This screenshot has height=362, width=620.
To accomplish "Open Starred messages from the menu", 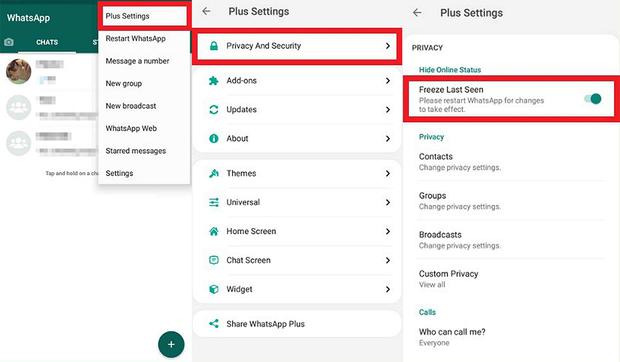I will 136,151.
